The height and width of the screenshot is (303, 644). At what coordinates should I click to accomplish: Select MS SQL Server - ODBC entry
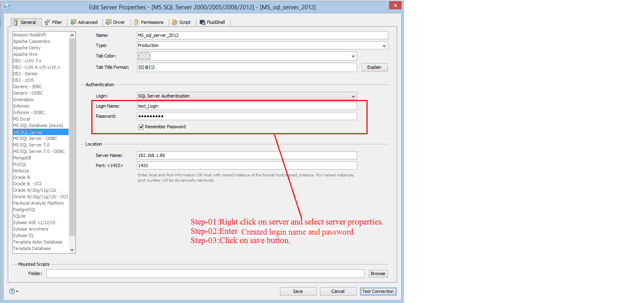(x=35, y=138)
